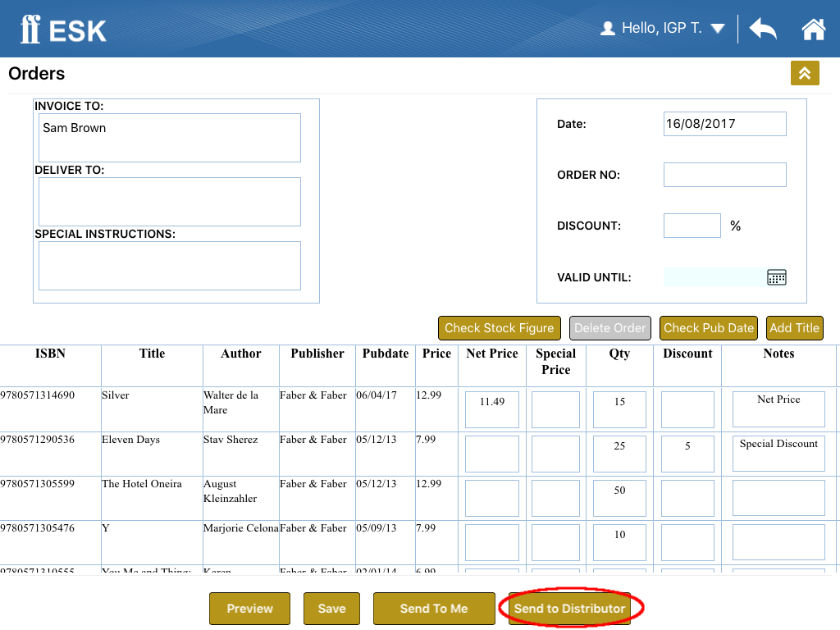Click the Invoice To text box
840x630 pixels.
point(169,138)
